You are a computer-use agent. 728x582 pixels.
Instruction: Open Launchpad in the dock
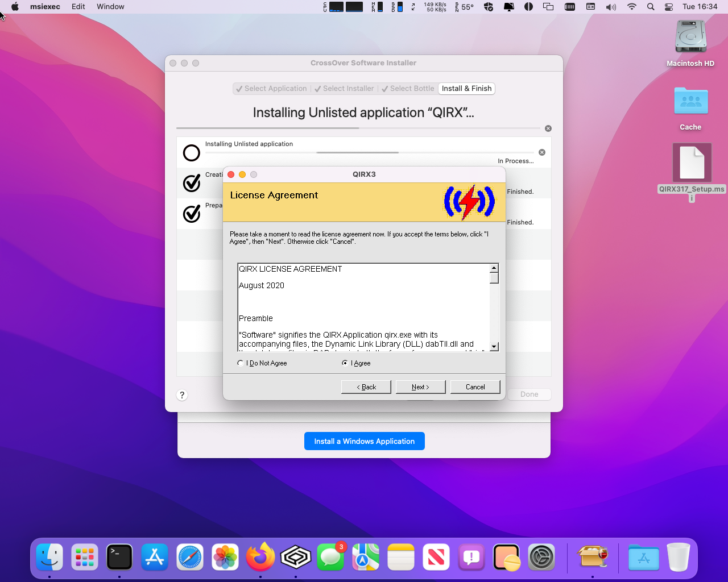[x=85, y=557]
